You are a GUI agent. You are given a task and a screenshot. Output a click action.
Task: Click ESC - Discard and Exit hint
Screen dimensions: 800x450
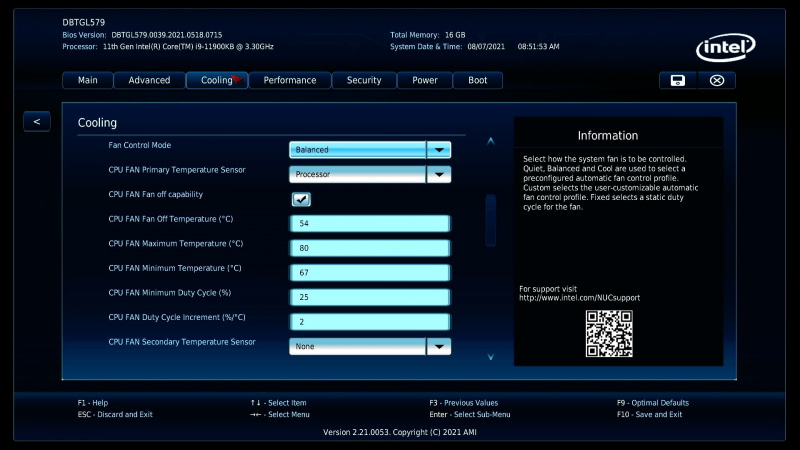point(115,414)
